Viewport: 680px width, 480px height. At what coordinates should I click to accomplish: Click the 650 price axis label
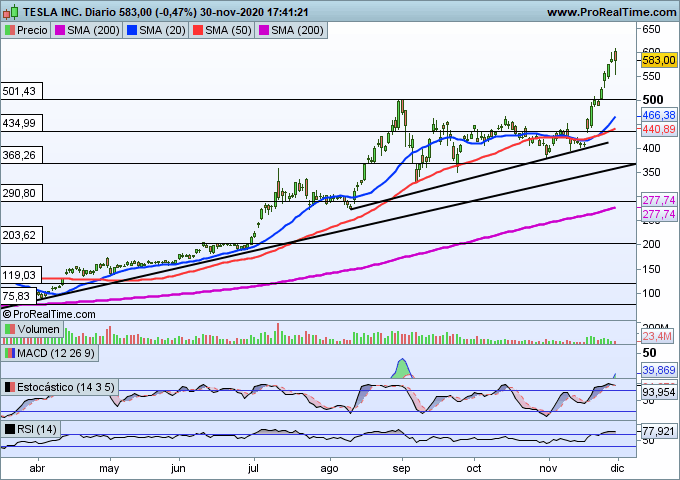coord(651,29)
